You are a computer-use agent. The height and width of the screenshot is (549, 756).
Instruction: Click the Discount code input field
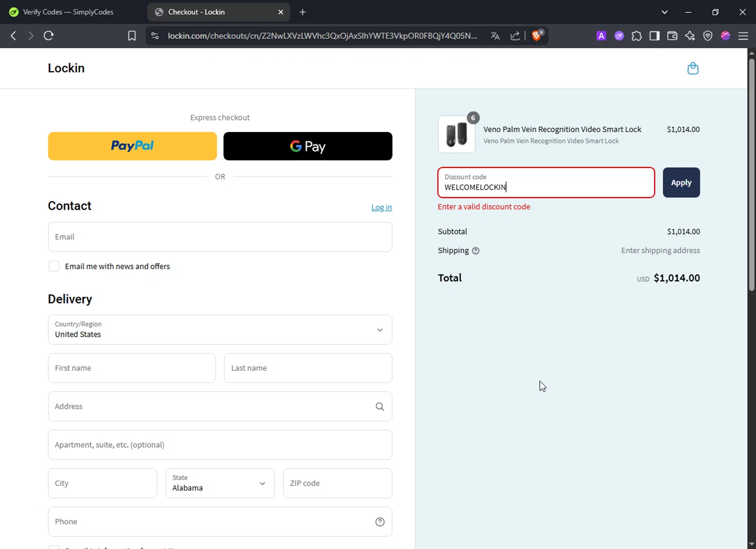(546, 182)
